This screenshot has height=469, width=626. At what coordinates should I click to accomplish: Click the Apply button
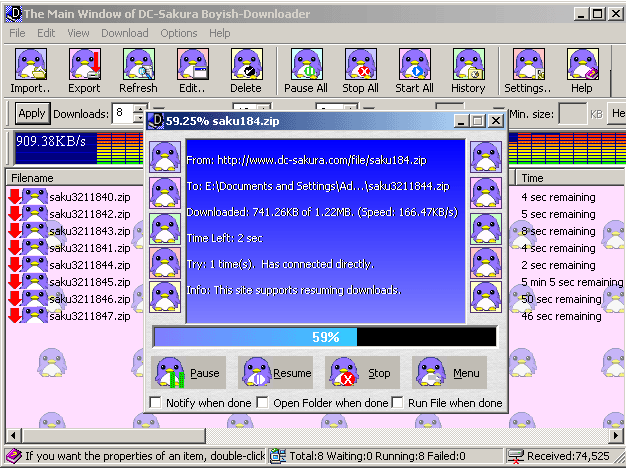pyautogui.click(x=32, y=113)
